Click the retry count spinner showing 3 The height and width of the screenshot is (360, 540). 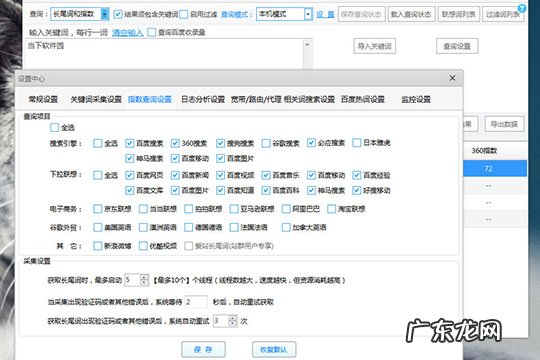click(x=225, y=321)
